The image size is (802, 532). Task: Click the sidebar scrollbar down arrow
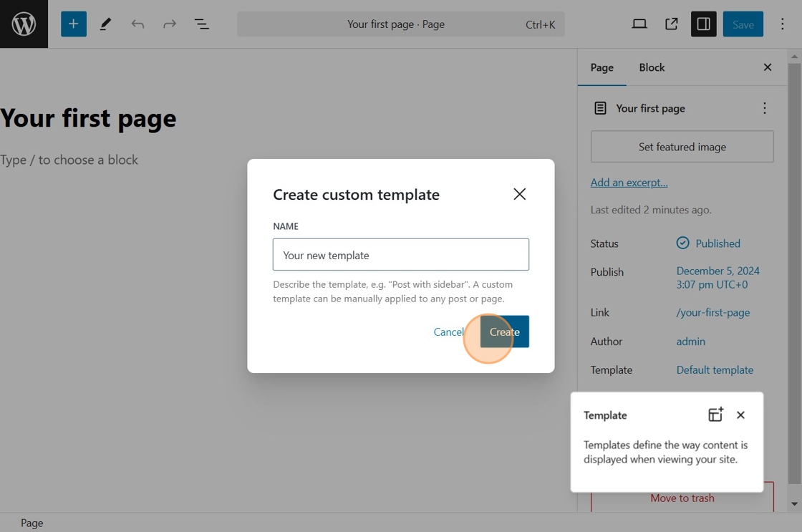[x=794, y=504]
